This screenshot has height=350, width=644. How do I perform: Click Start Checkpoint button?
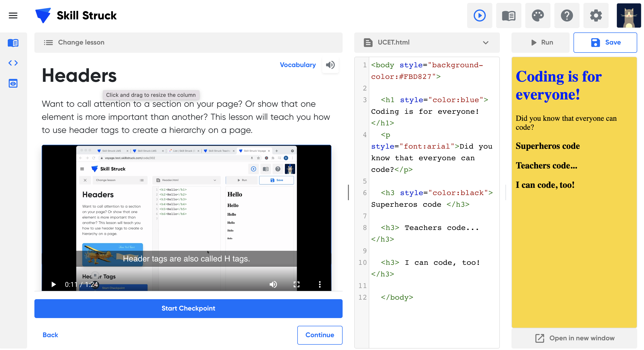tap(188, 309)
